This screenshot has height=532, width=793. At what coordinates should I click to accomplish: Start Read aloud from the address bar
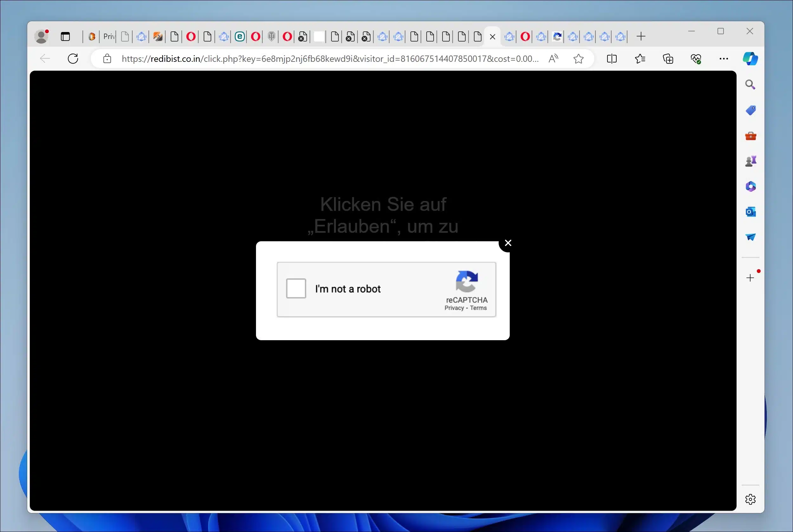553,59
